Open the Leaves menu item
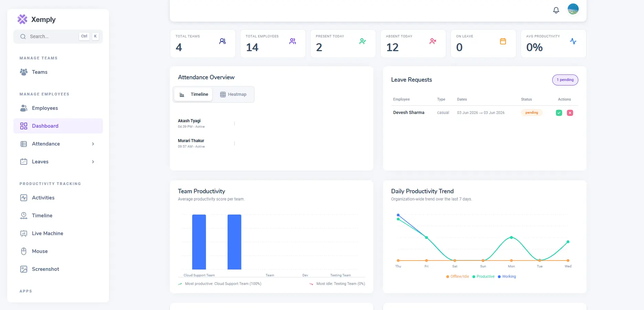The image size is (644, 310). (58, 162)
